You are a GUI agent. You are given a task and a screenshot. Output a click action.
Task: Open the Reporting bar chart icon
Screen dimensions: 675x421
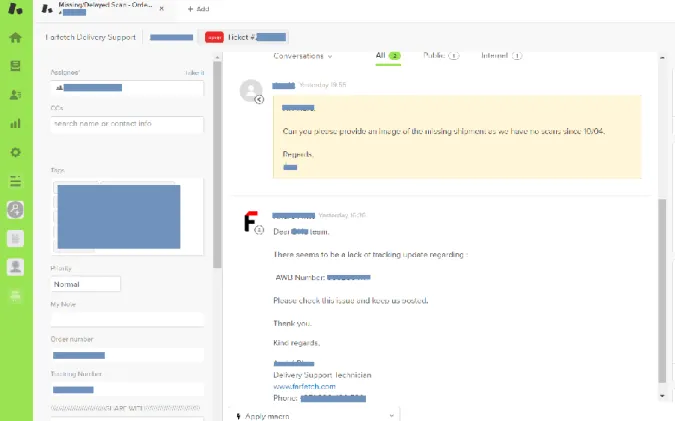[x=15, y=124]
